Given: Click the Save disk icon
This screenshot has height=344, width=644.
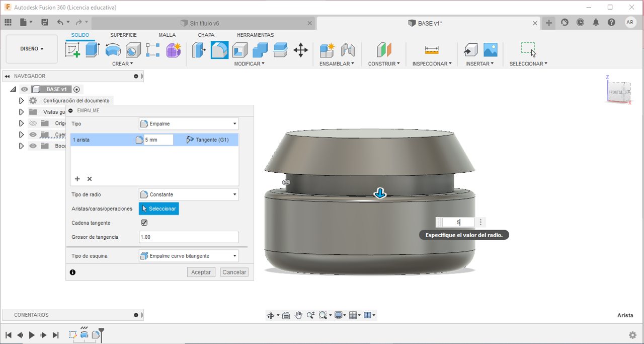Looking at the screenshot, I should [x=45, y=23].
